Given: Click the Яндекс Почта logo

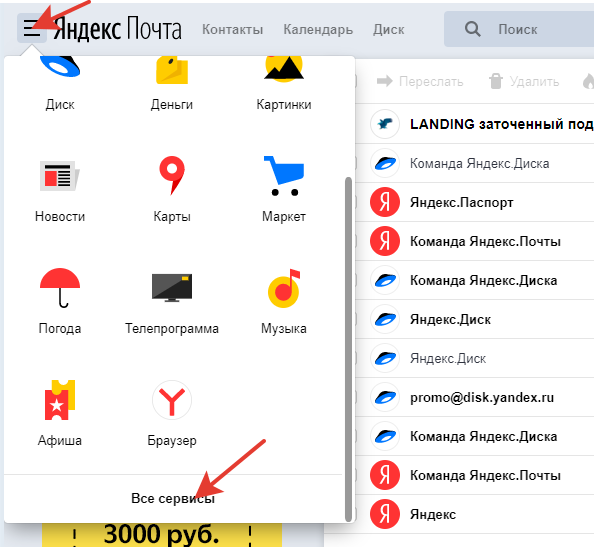Looking at the screenshot, I should pos(117,28).
